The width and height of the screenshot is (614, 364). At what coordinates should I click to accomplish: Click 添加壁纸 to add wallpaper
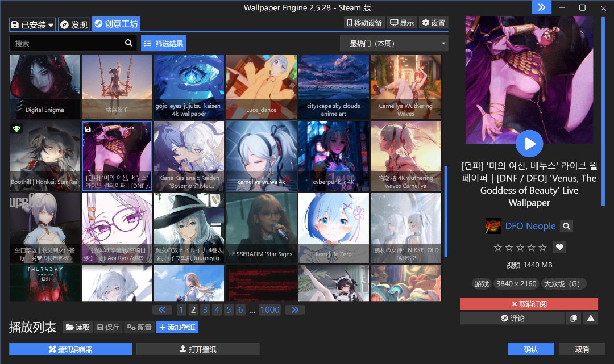(177, 327)
